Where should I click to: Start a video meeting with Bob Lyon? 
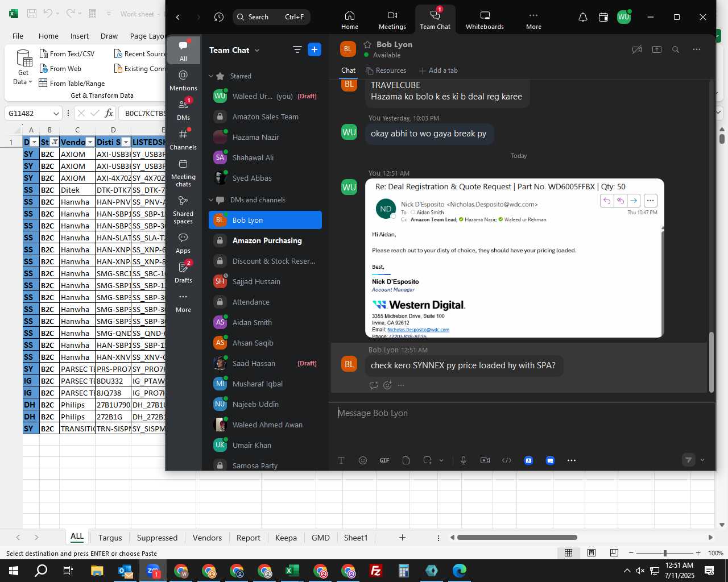(x=637, y=49)
